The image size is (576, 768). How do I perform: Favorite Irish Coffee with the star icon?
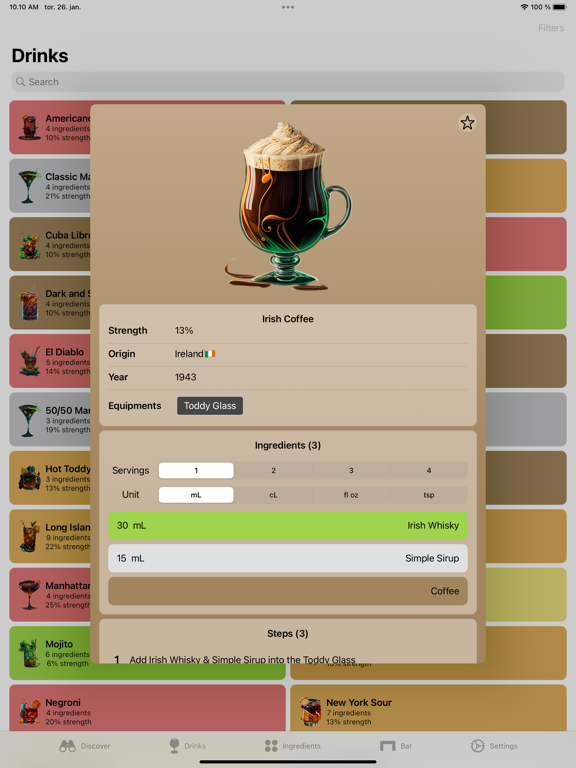tap(467, 122)
